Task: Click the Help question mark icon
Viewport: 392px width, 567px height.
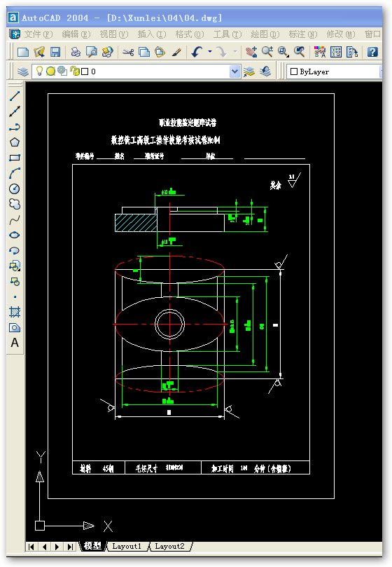Action: (372, 52)
